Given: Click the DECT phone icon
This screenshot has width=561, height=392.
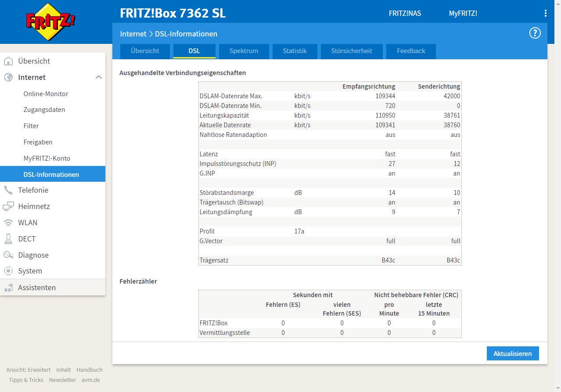Looking at the screenshot, I should pyautogui.click(x=8, y=239).
